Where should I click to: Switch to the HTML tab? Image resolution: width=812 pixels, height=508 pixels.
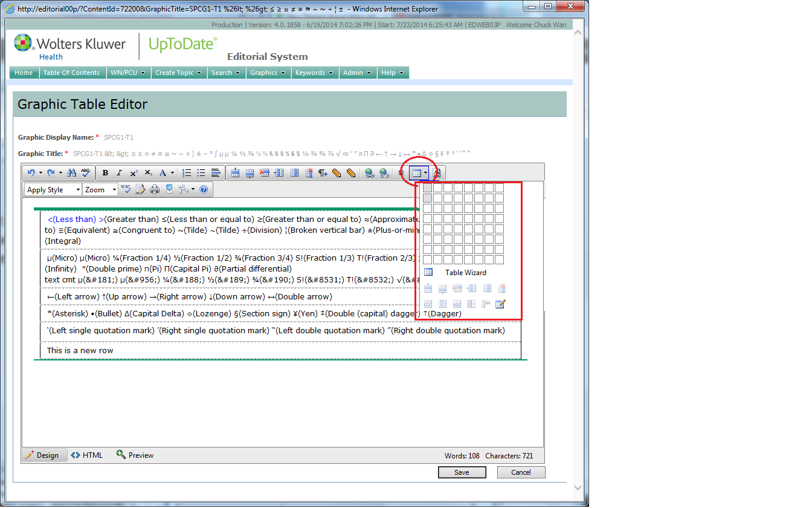pos(87,455)
